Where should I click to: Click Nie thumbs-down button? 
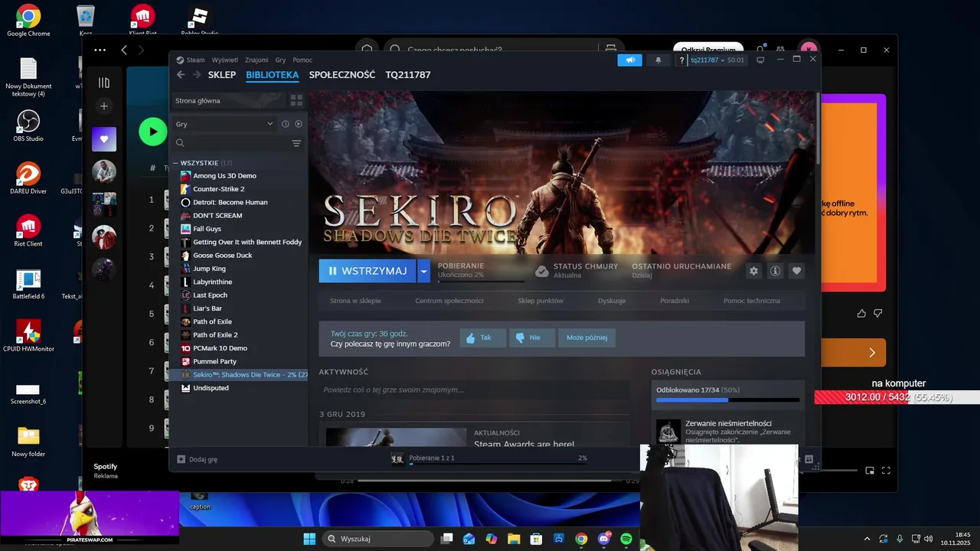[x=532, y=337]
